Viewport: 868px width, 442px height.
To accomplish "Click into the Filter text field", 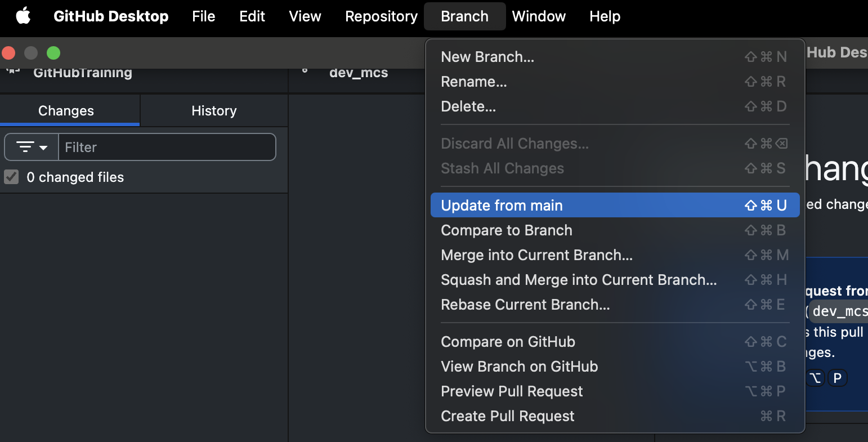I will coord(167,148).
